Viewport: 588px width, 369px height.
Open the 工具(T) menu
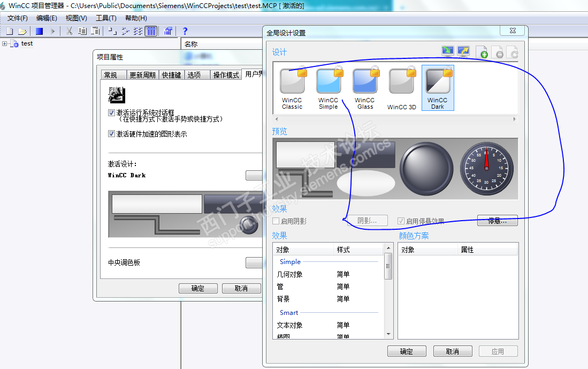[x=106, y=18]
